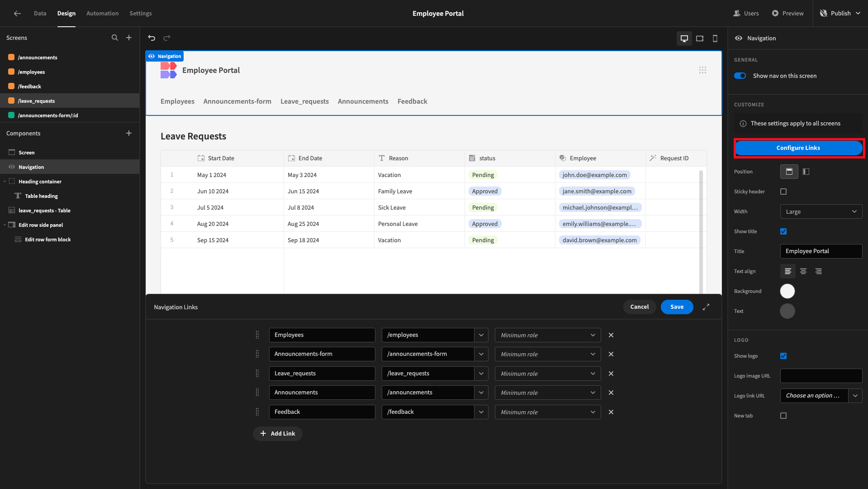This screenshot has width=868, height=489.
Task: Align title text center
Action: click(x=803, y=271)
